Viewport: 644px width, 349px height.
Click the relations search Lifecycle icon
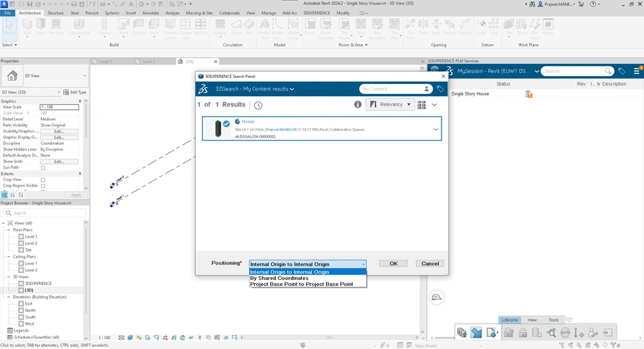(551, 332)
